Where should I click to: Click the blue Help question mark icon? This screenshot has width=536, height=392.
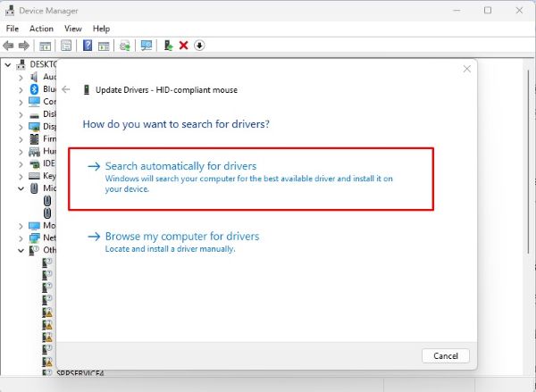(88, 46)
